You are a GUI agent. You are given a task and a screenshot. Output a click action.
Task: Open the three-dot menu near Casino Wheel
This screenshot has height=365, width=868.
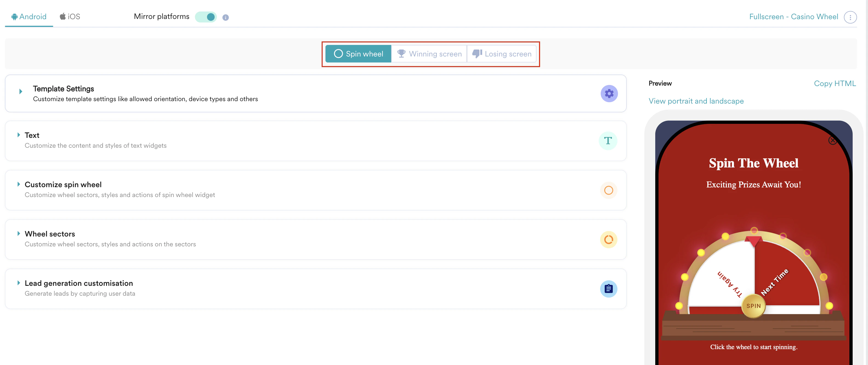(850, 17)
